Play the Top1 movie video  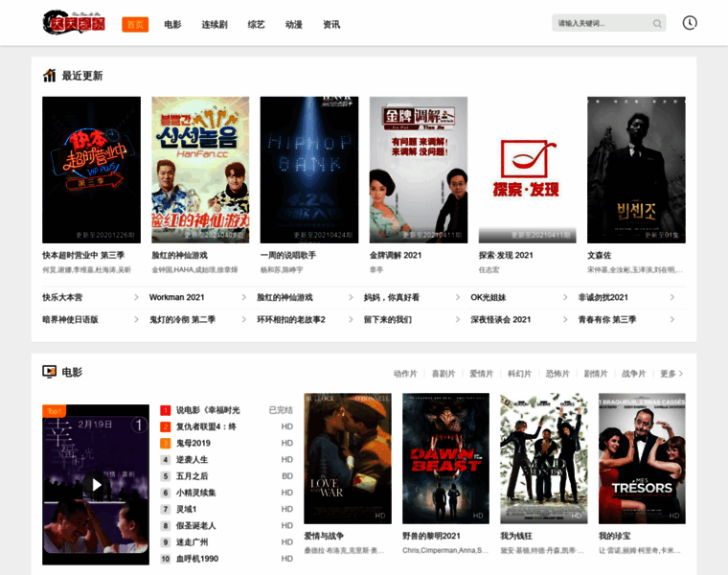pyautogui.click(x=96, y=484)
